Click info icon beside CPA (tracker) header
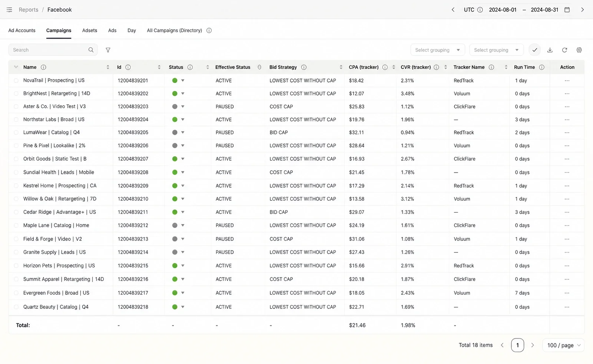 (385, 67)
